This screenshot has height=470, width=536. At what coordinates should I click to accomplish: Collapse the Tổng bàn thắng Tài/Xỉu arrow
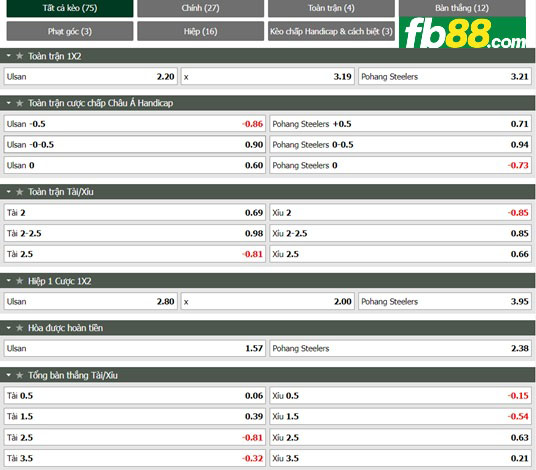pyautogui.click(x=9, y=375)
